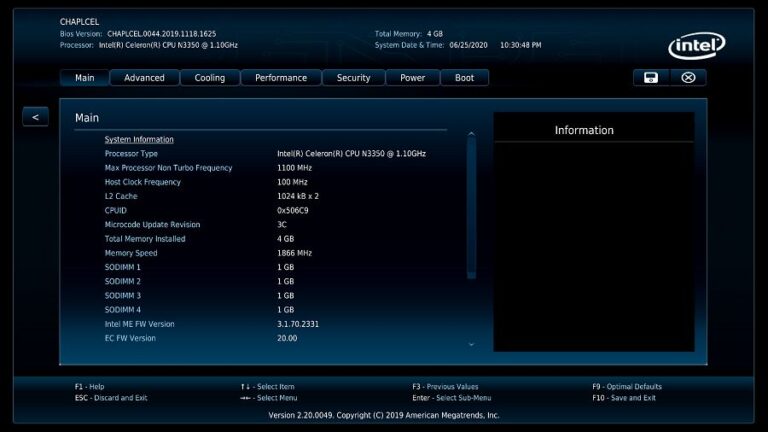Select the Processor Type row label
The width and height of the screenshot is (768, 432).
[131, 154]
